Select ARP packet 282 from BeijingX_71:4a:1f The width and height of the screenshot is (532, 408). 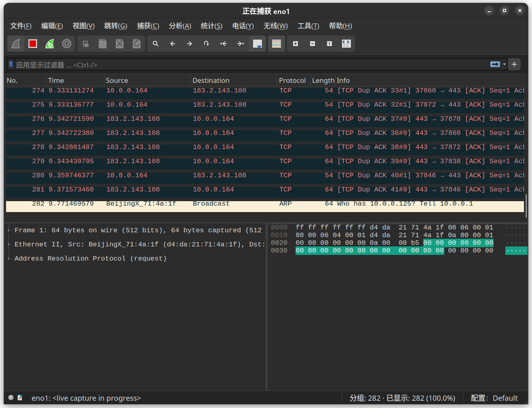pyautogui.click(x=265, y=205)
